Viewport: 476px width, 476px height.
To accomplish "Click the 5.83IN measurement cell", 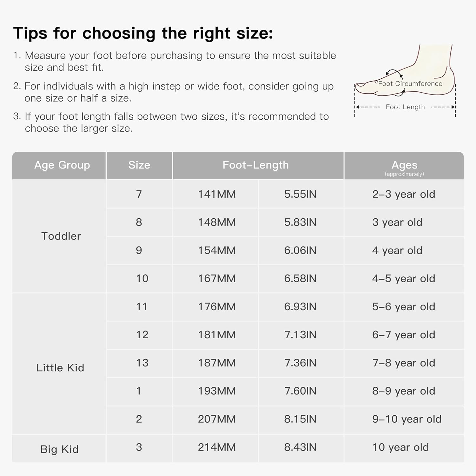I will click(x=301, y=222).
